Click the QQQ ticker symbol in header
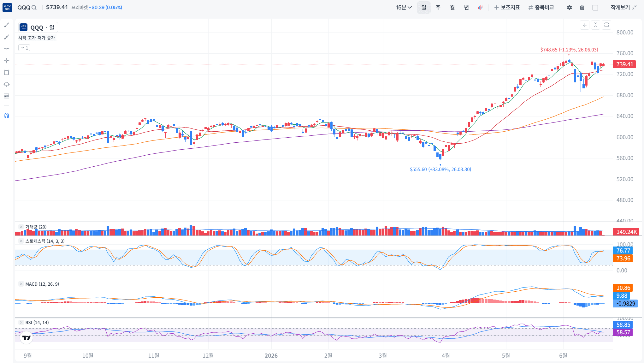This screenshot has height=363, width=644. pos(24,8)
